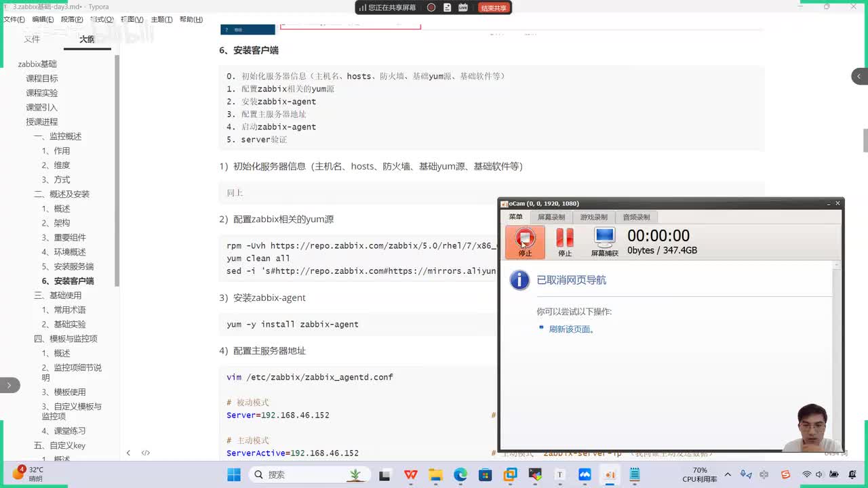
Task: Select the oCam 音频录制 tab
Action: (636, 217)
